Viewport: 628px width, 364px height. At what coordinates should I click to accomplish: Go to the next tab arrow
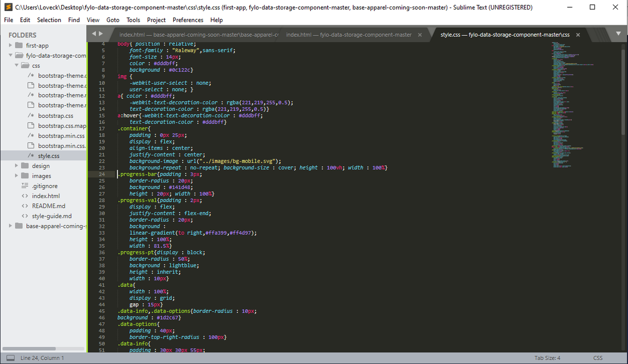click(x=101, y=33)
